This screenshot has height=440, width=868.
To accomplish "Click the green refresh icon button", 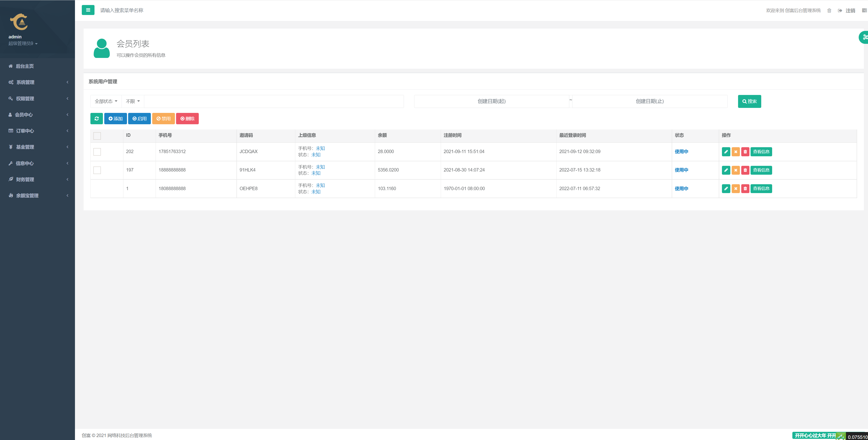I will tap(96, 119).
